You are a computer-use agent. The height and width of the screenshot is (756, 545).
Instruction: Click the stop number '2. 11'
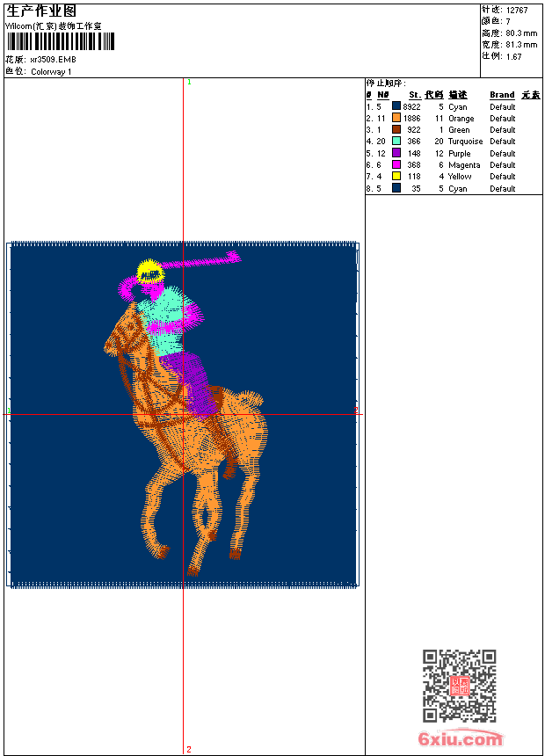click(375, 119)
